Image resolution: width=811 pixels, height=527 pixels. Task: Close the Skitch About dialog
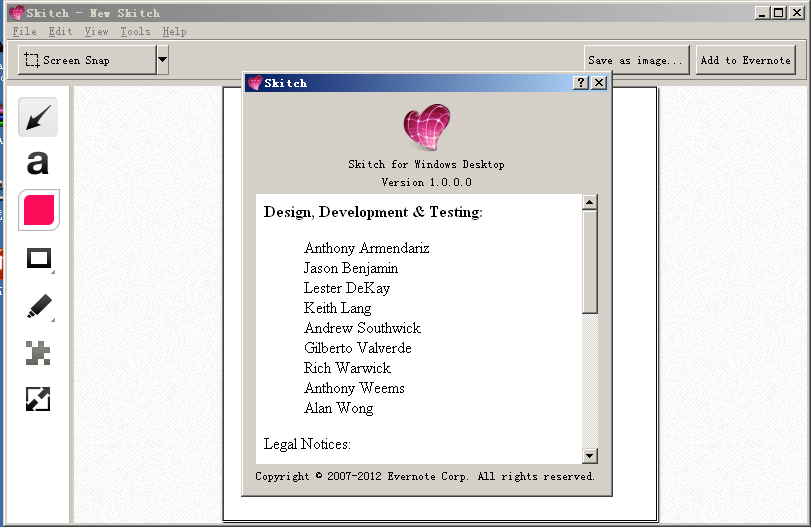click(x=599, y=83)
